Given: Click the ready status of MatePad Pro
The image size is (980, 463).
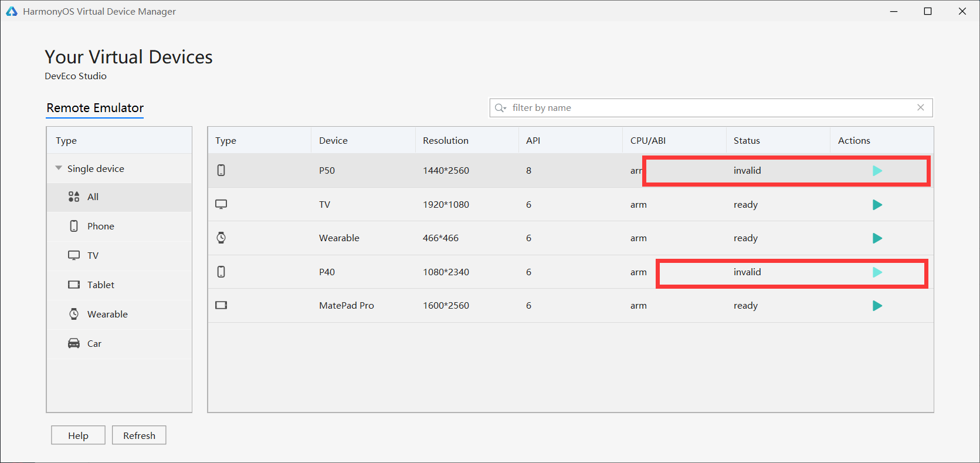Looking at the screenshot, I should [x=745, y=306].
